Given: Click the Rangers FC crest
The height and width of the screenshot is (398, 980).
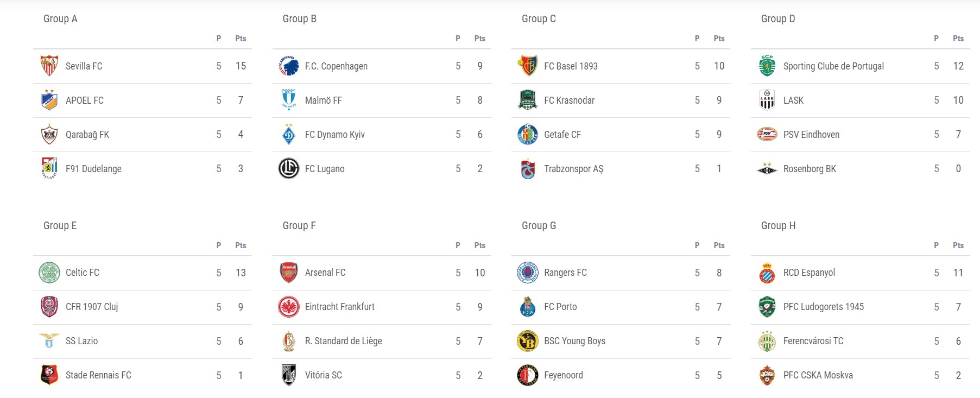Looking at the screenshot, I should click(x=528, y=273).
